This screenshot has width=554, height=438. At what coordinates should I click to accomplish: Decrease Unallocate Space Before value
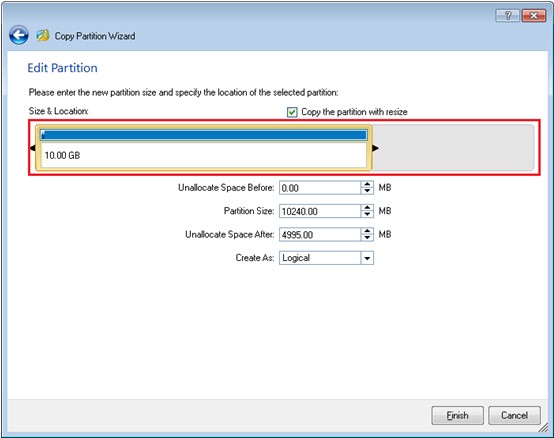pos(367,191)
